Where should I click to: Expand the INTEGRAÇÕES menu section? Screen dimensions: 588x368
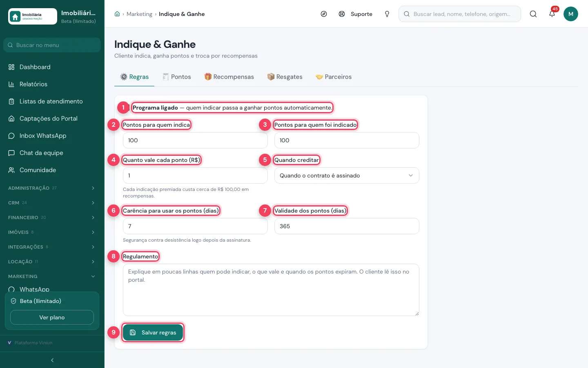coord(52,247)
